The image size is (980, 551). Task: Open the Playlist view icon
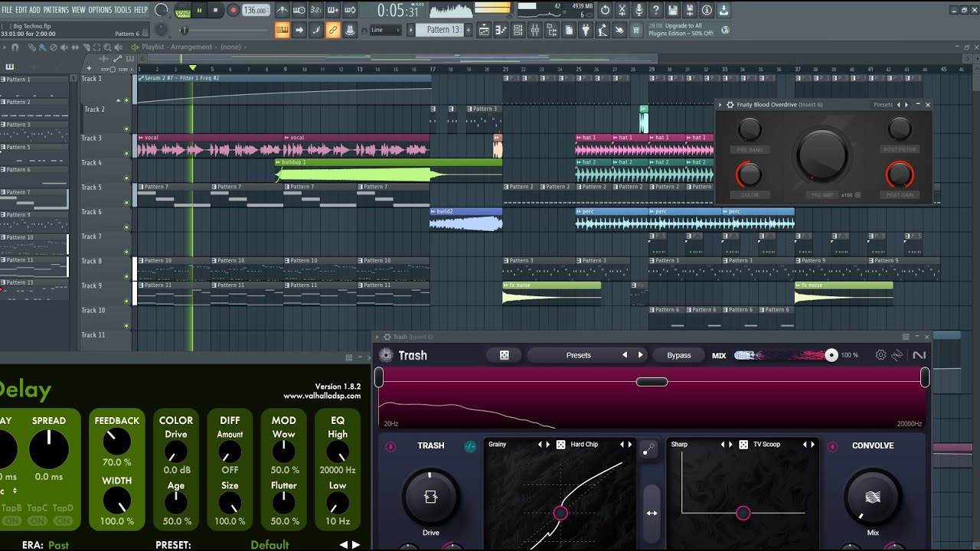(484, 30)
